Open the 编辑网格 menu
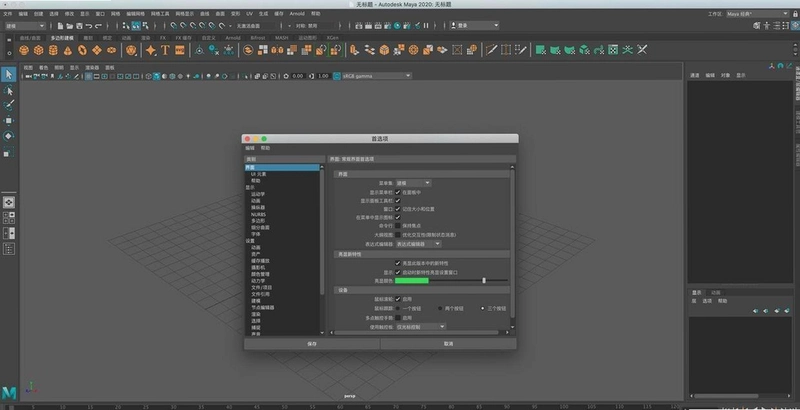This screenshot has height=410, width=800. pyautogui.click(x=135, y=14)
